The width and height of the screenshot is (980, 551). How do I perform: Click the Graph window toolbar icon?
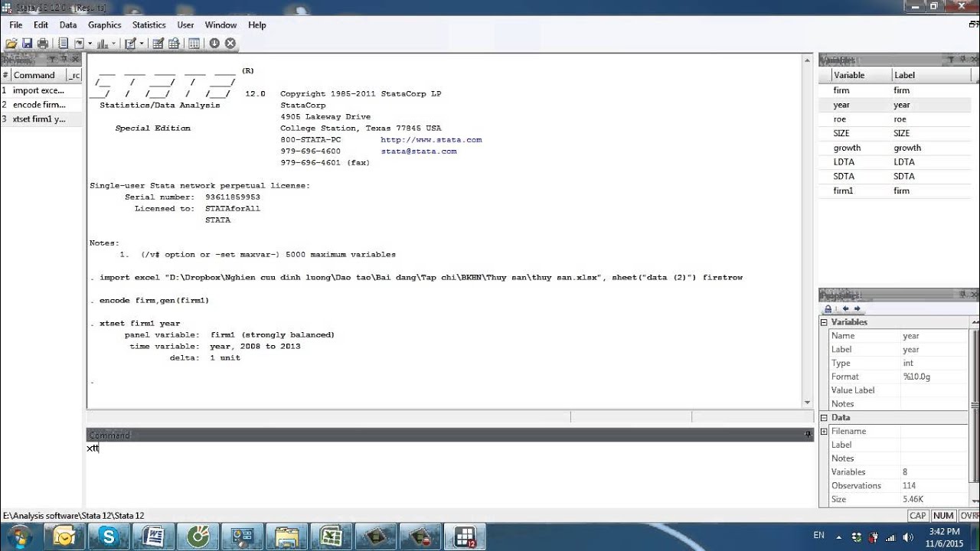(102, 44)
